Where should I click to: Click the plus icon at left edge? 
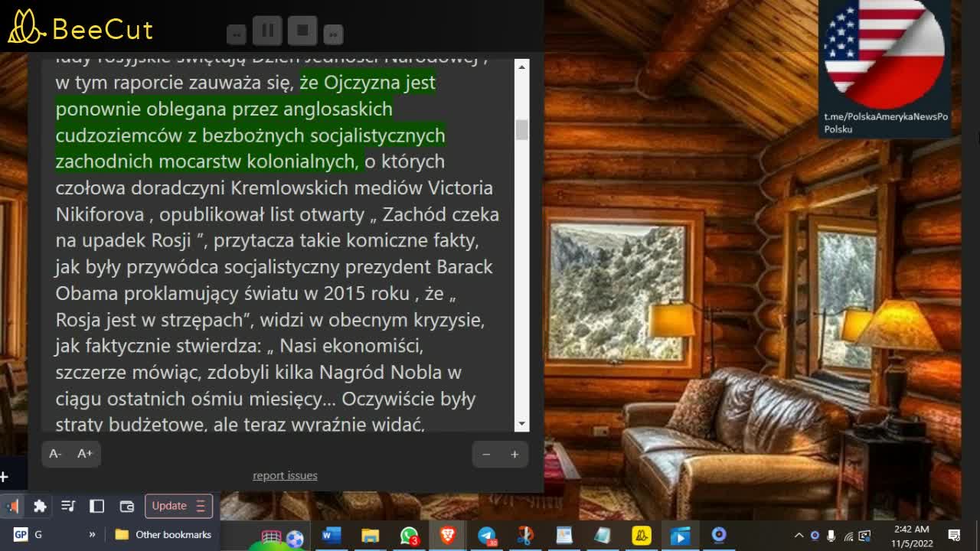[x=4, y=478]
